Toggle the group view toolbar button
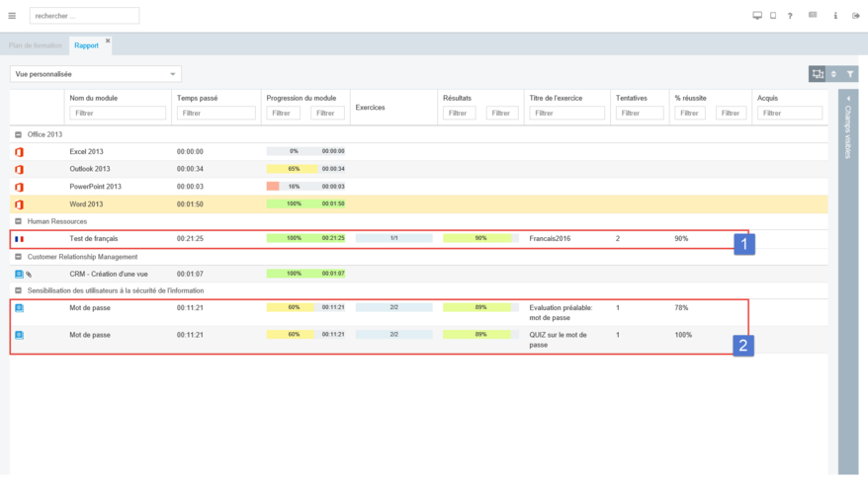Viewport: 868px width, 484px height. click(x=817, y=74)
